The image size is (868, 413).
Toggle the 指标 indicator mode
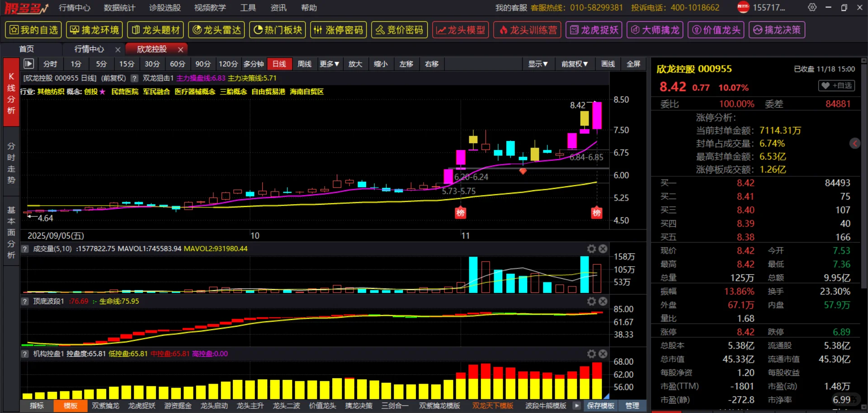37,406
